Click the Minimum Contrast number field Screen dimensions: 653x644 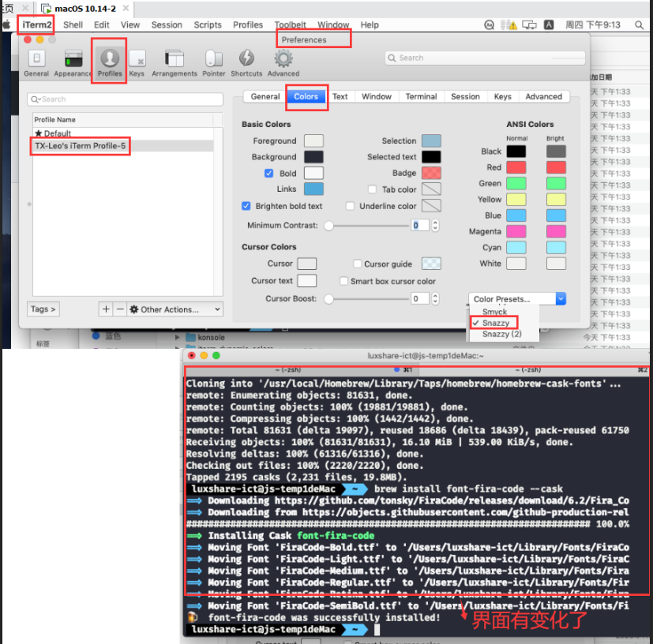pyautogui.click(x=420, y=225)
